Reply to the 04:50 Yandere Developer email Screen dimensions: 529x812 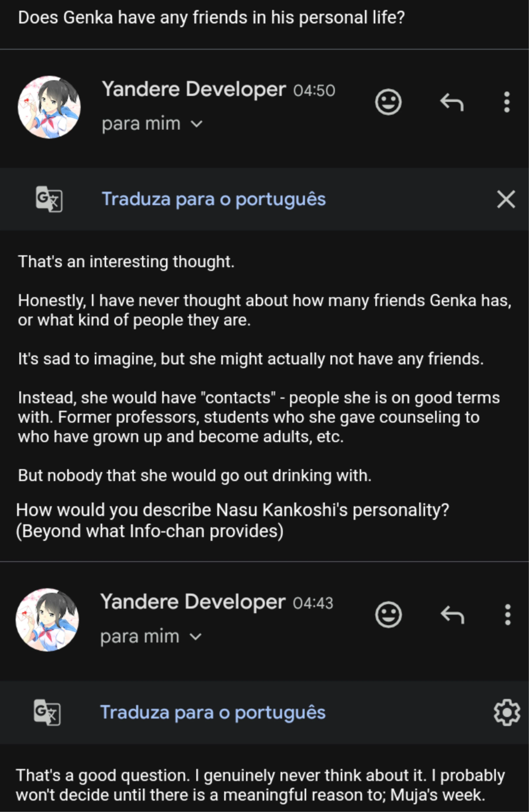(x=452, y=102)
